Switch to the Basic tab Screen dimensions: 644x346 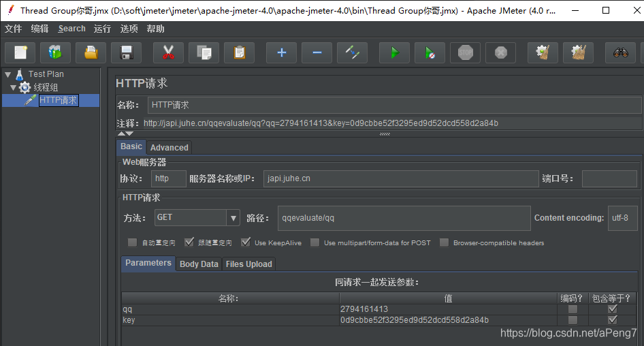[131, 146]
